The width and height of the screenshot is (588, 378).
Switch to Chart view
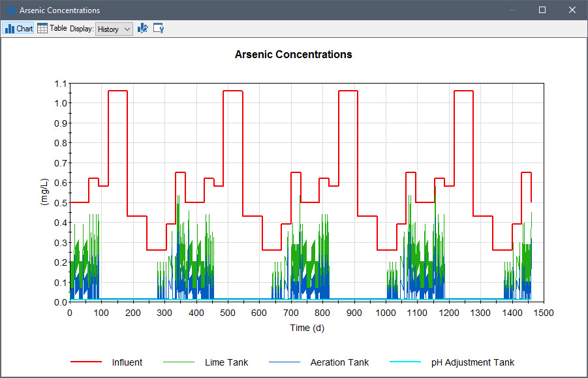pyautogui.click(x=18, y=29)
